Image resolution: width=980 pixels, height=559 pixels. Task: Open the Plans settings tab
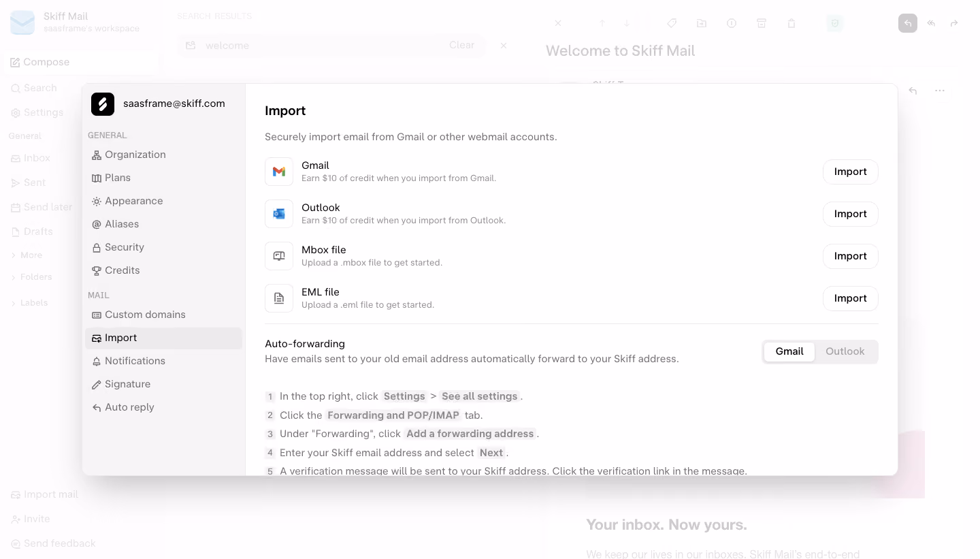coord(164,178)
